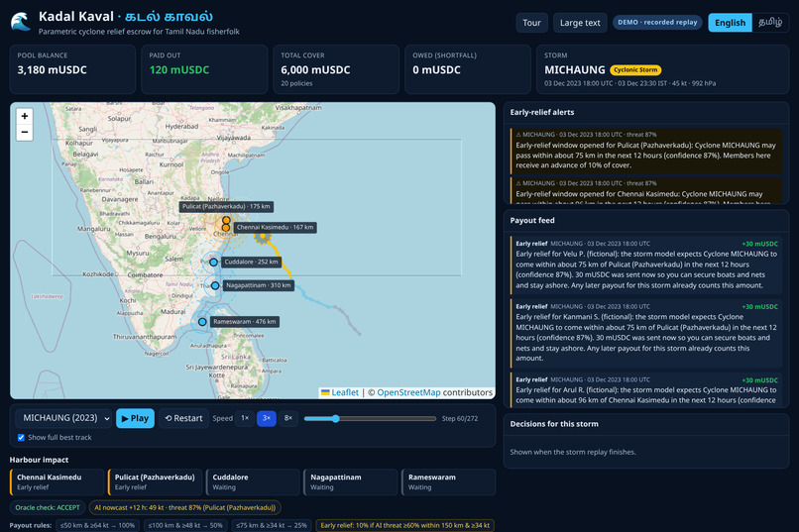Select the Pulicat (Pazhaverkadu) harbour card
Screen dimensions: 799x532
(155, 482)
